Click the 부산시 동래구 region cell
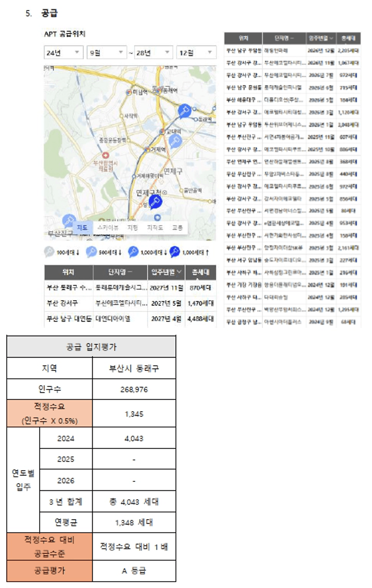 tap(134, 368)
